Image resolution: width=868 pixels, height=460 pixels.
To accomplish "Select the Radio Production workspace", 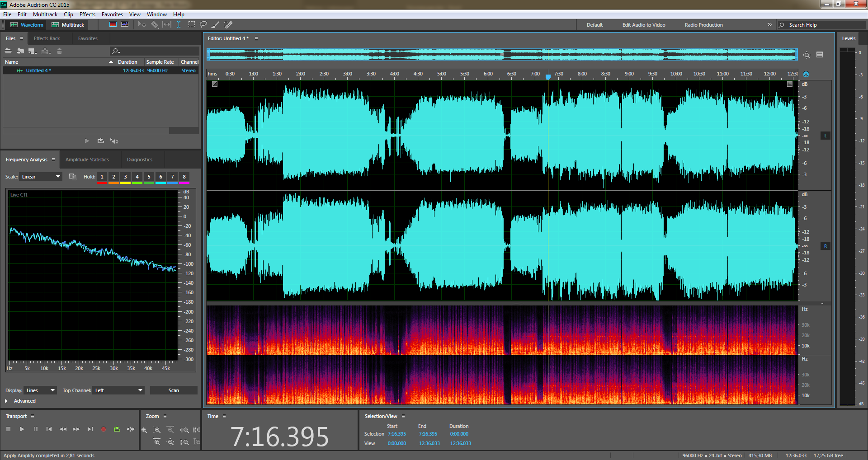I will pyautogui.click(x=703, y=25).
